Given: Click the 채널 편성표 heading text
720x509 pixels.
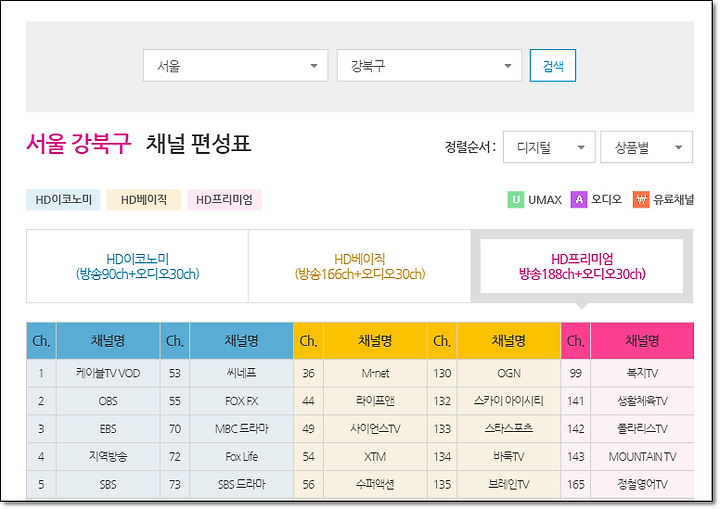Looking at the screenshot, I should coord(198,143).
